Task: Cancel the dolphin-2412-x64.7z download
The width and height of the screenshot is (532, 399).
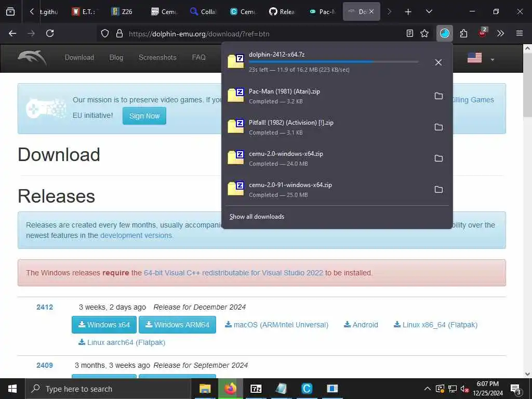Action: 438,62
